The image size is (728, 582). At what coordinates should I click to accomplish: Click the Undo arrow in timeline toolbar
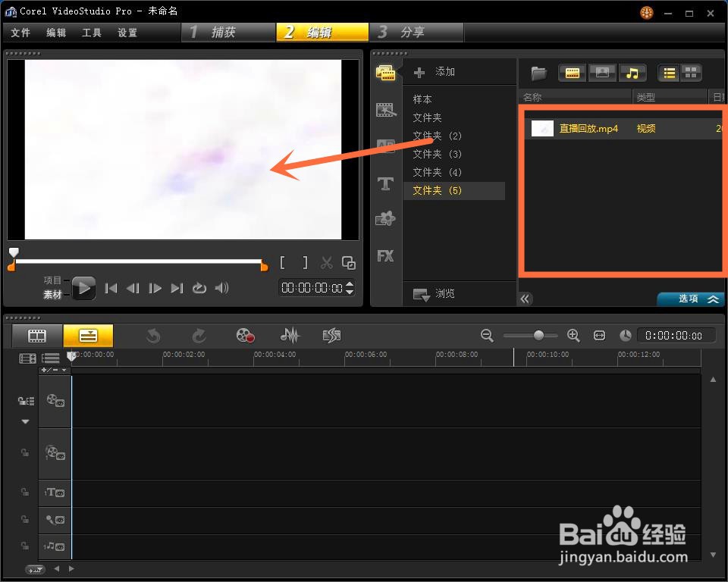153,336
